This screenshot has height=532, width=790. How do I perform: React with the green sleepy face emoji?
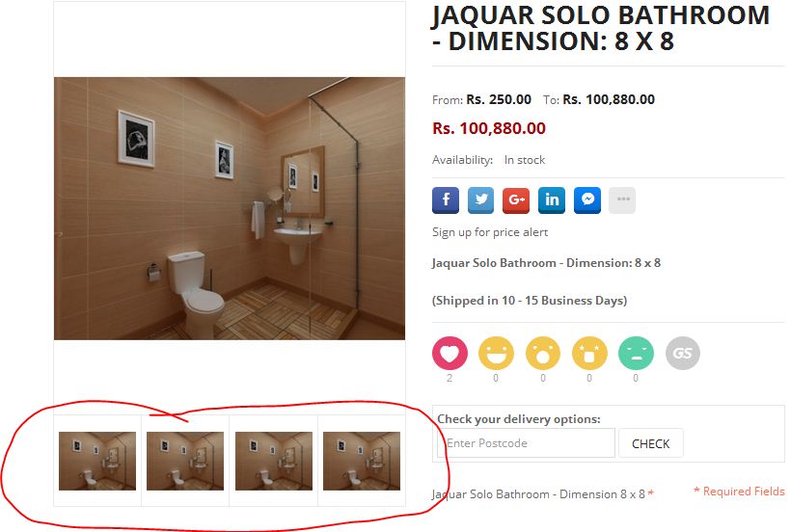click(636, 353)
